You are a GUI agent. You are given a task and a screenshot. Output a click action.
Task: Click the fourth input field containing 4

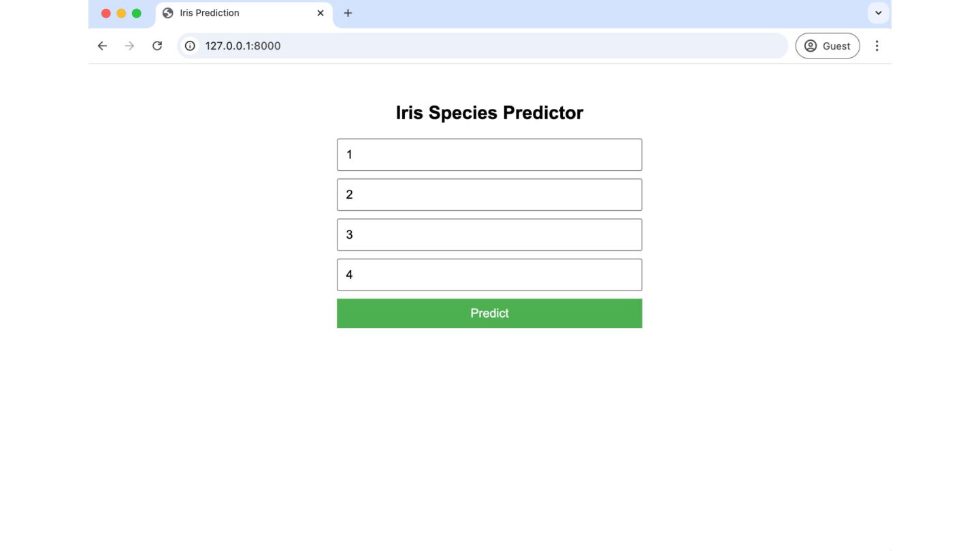tap(489, 275)
